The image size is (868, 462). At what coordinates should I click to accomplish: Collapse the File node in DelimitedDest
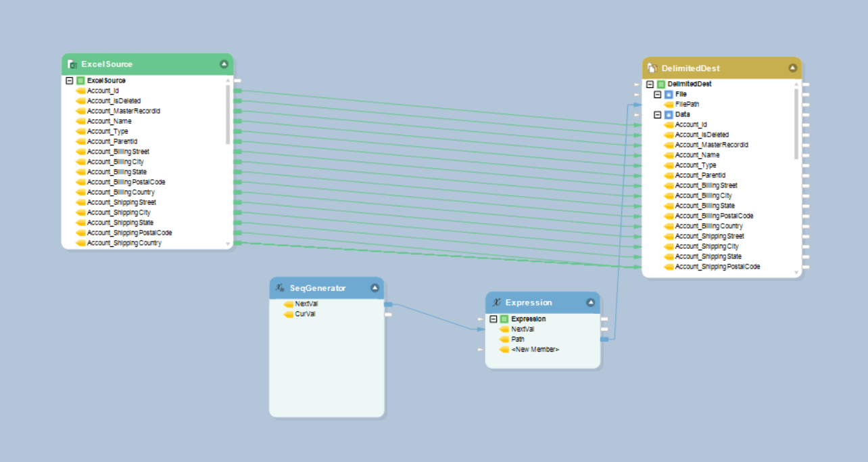click(x=658, y=94)
